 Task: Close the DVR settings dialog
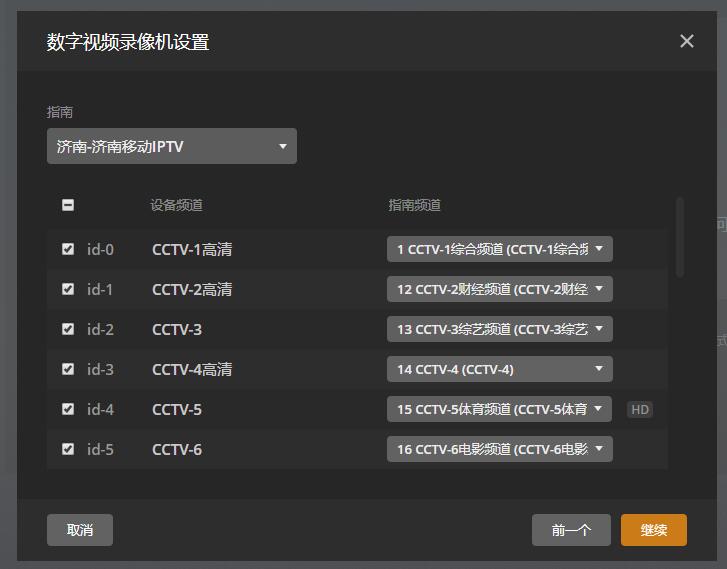[x=687, y=41]
